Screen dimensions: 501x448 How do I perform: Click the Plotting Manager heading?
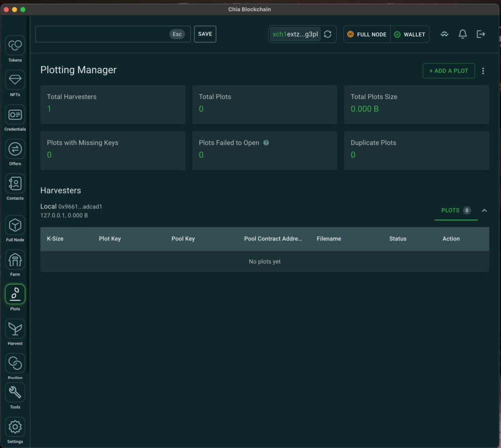click(78, 70)
